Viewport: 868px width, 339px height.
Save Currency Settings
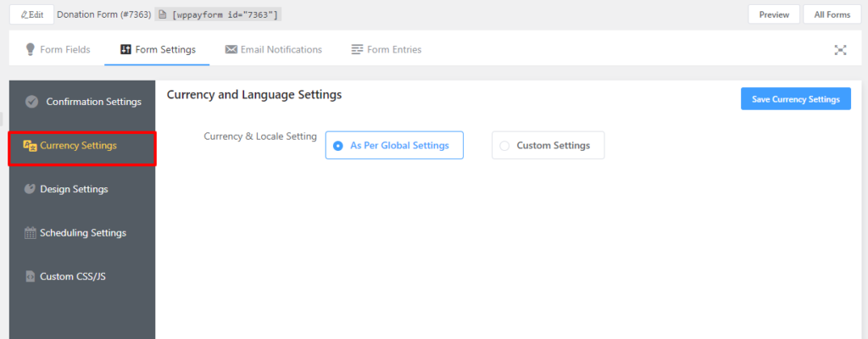(795, 99)
